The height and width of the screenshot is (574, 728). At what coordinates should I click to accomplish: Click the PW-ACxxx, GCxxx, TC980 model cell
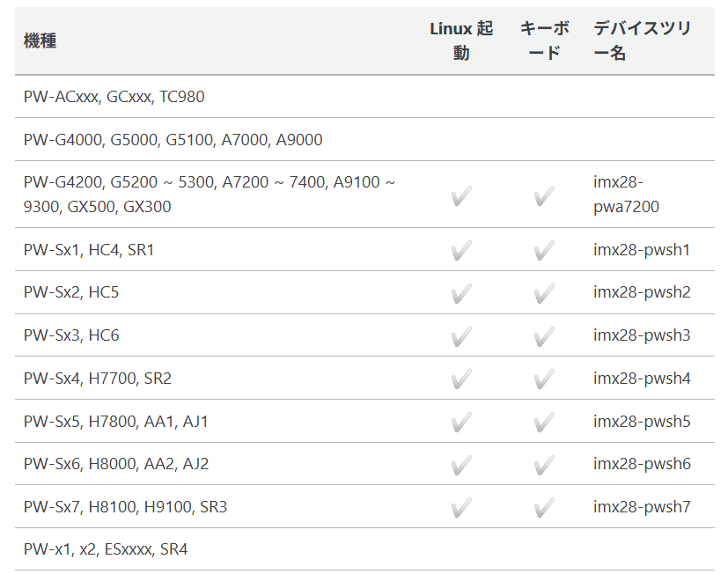[x=114, y=97]
